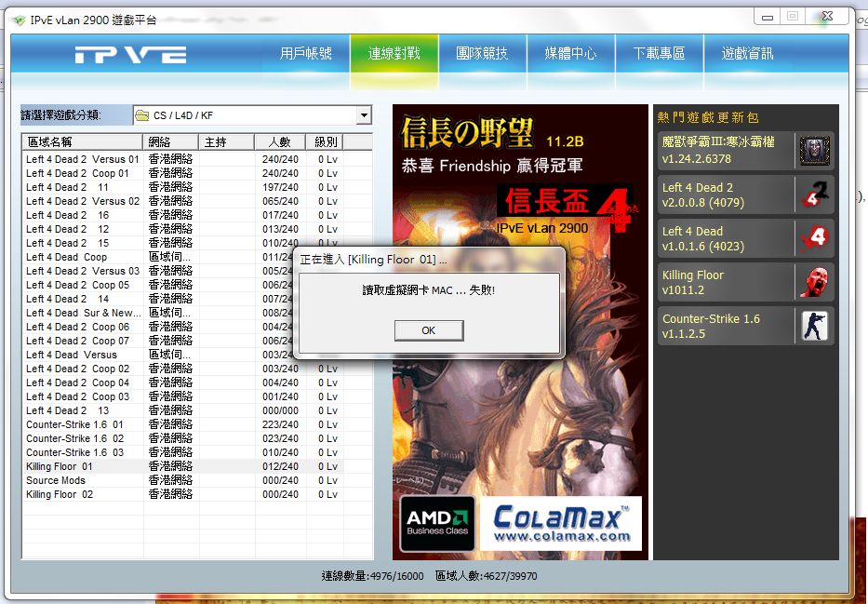Go to the 媒體中心 tab

(570, 54)
